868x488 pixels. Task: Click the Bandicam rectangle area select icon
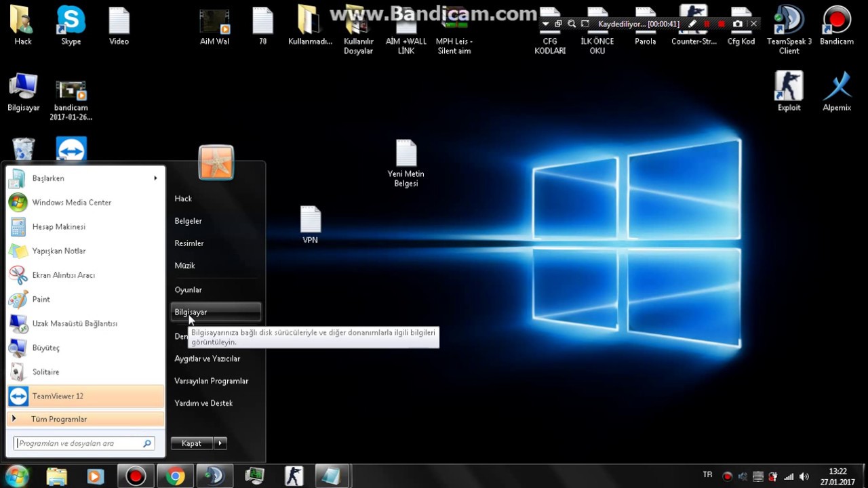click(585, 24)
